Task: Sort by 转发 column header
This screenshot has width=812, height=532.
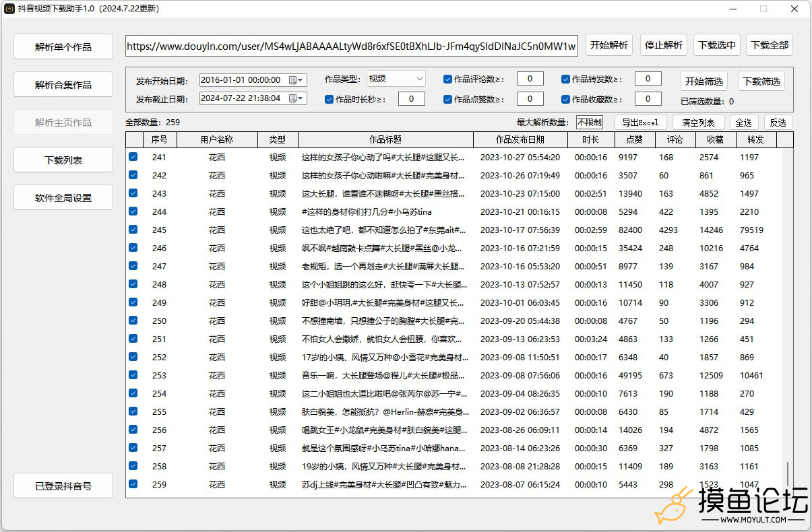Action: coord(756,139)
